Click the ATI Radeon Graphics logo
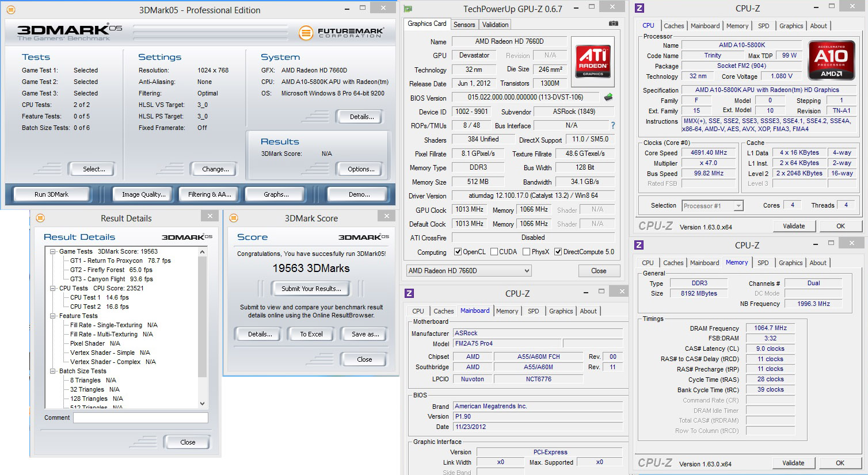The height and width of the screenshot is (475, 868). [593, 62]
